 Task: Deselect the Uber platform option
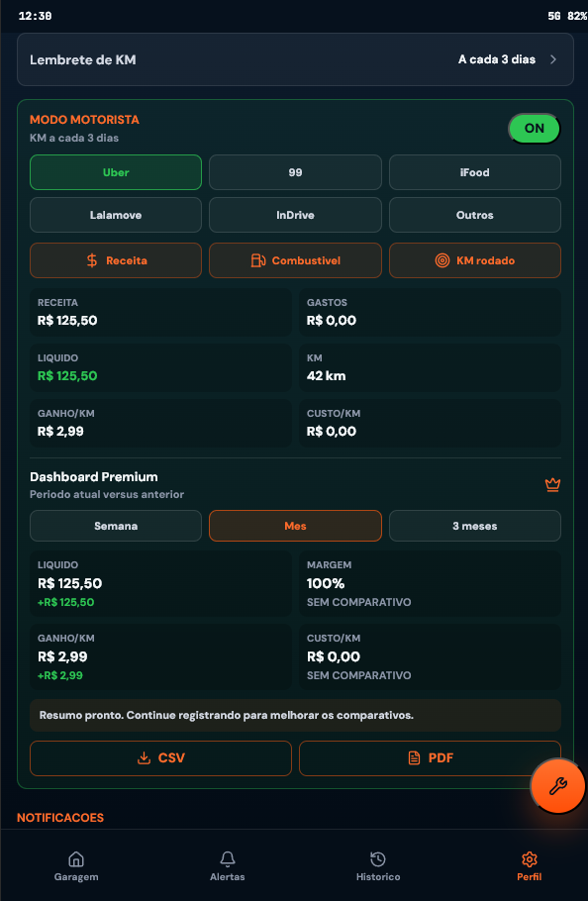116,172
